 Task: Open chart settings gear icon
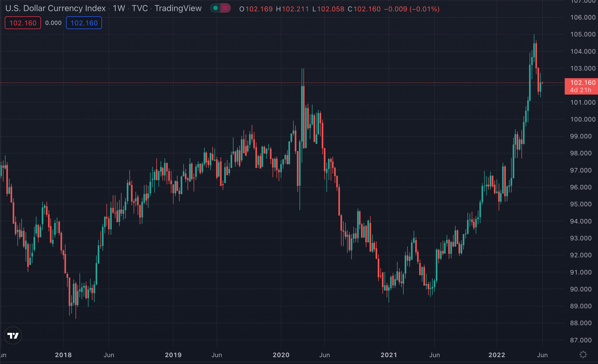click(x=583, y=354)
